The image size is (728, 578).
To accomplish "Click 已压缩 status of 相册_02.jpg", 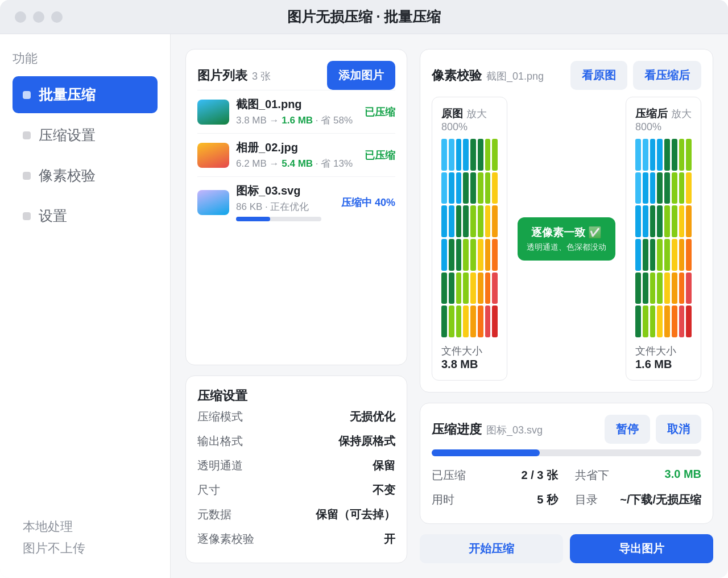I will 380,155.
